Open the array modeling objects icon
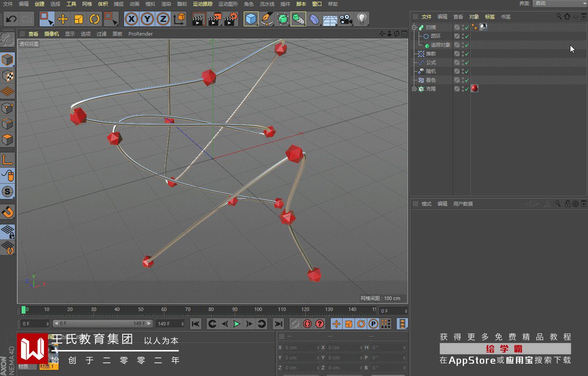Screen dimensions: 588x376 tap(298, 19)
